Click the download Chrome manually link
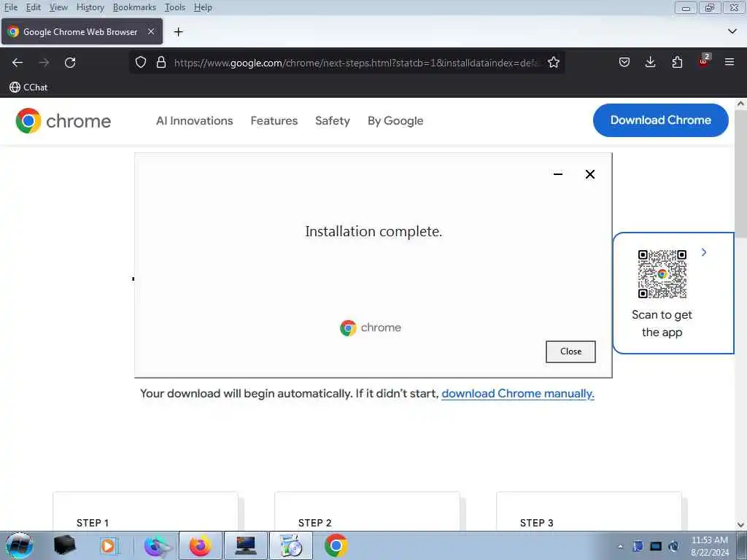The width and height of the screenshot is (747, 560). pos(518,394)
